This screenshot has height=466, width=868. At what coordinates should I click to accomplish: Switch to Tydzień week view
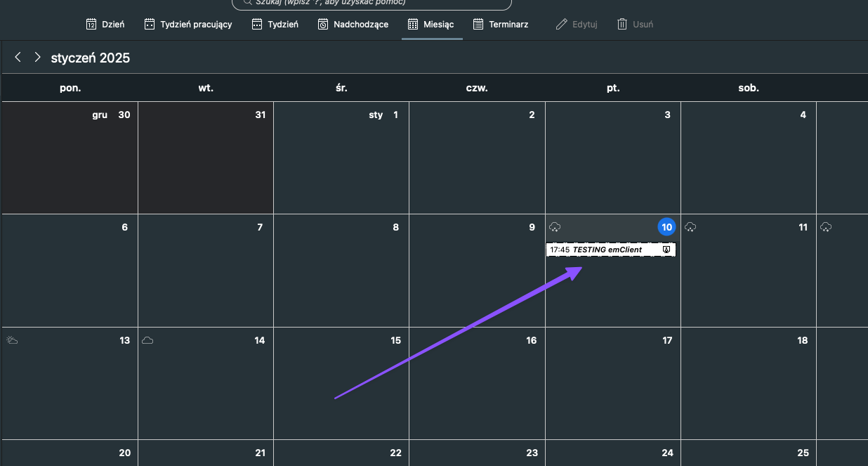(276, 25)
